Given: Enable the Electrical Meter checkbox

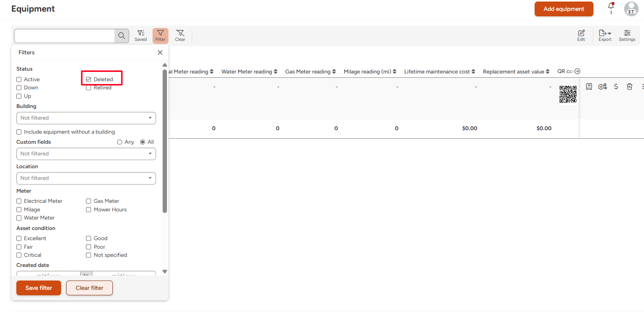Looking at the screenshot, I should 19,201.
